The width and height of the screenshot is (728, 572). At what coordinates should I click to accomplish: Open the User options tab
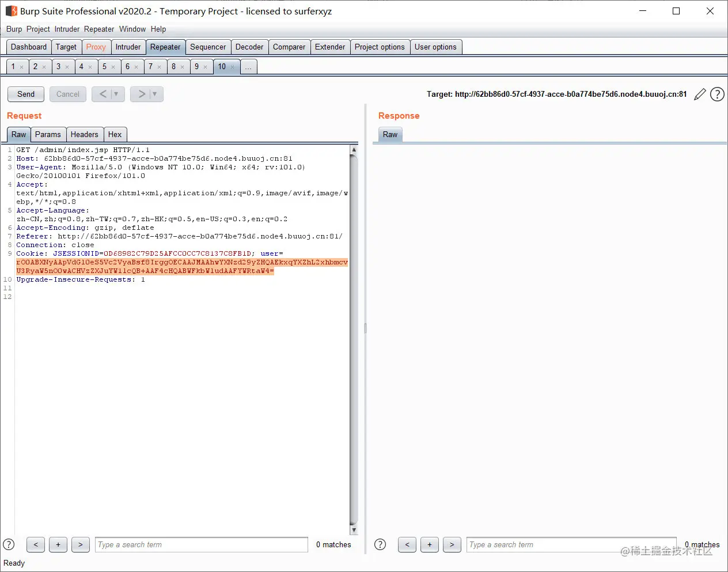click(x=435, y=47)
